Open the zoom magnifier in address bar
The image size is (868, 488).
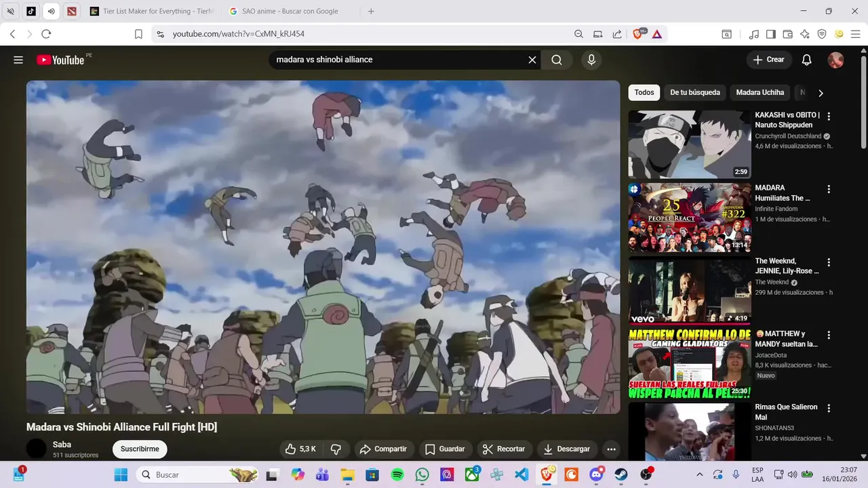coord(578,34)
